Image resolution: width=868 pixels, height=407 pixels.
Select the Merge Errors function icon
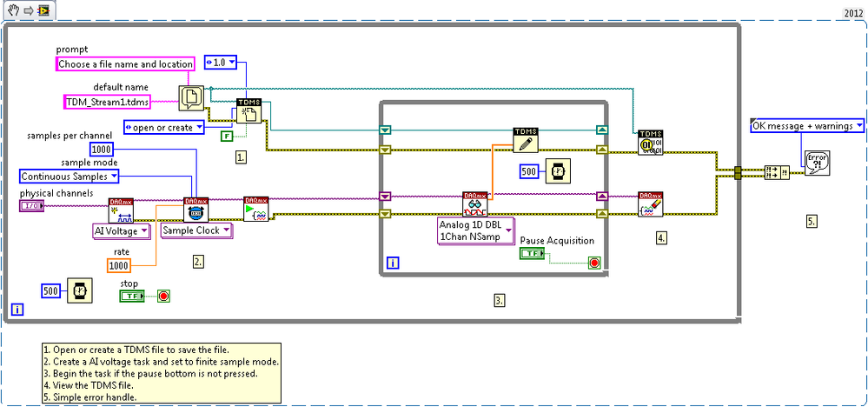[777, 173]
